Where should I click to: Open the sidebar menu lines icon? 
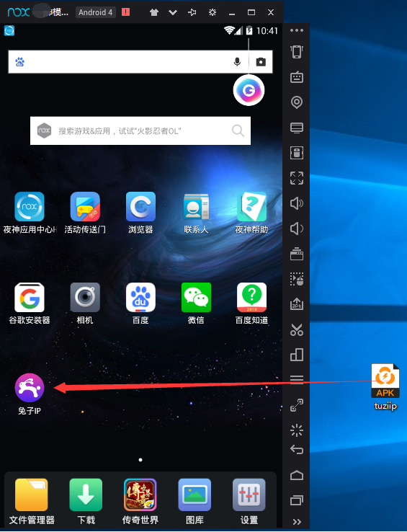point(297,379)
